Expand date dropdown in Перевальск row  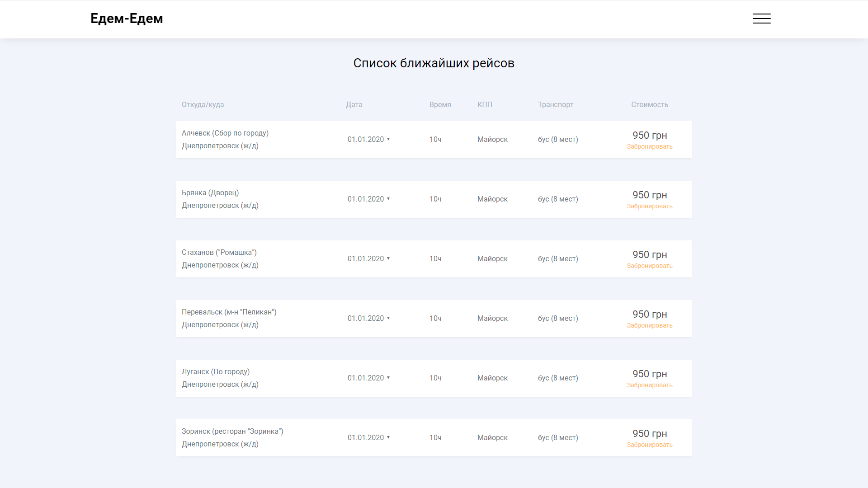(x=368, y=318)
